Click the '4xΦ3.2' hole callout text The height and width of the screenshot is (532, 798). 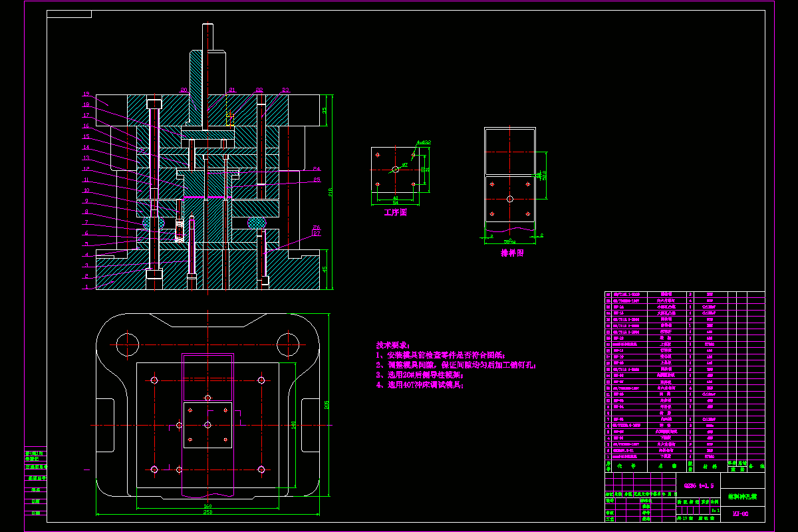click(x=424, y=142)
